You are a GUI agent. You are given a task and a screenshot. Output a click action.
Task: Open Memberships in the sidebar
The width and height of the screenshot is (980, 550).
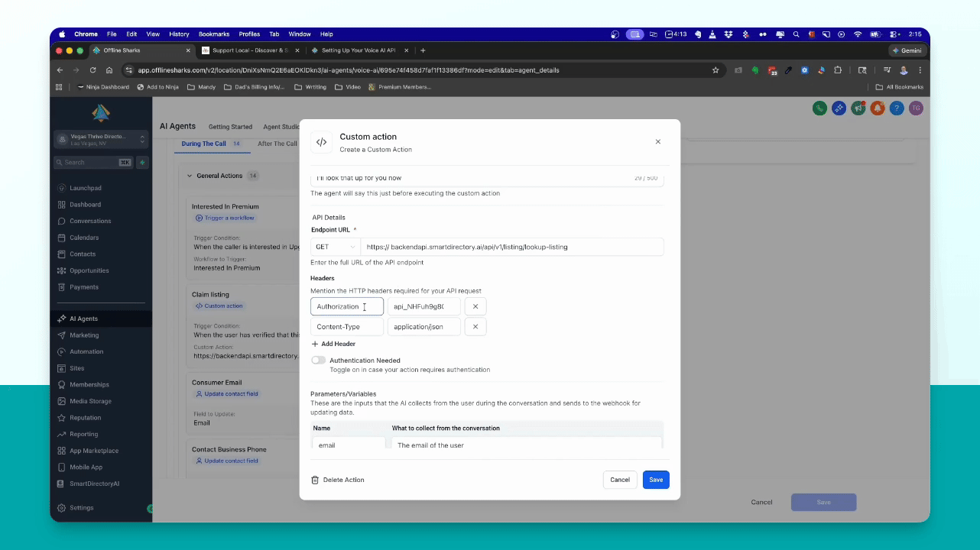[x=89, y=385]
